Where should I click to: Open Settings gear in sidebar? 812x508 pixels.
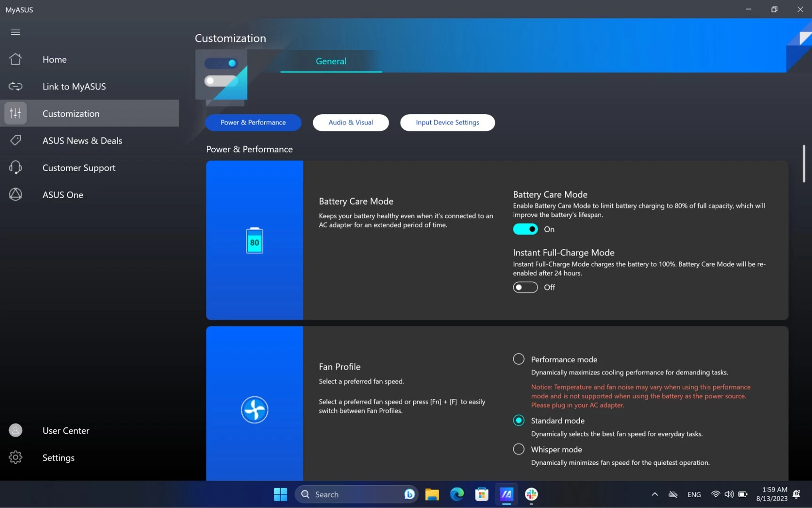click(x=58, y=458)
